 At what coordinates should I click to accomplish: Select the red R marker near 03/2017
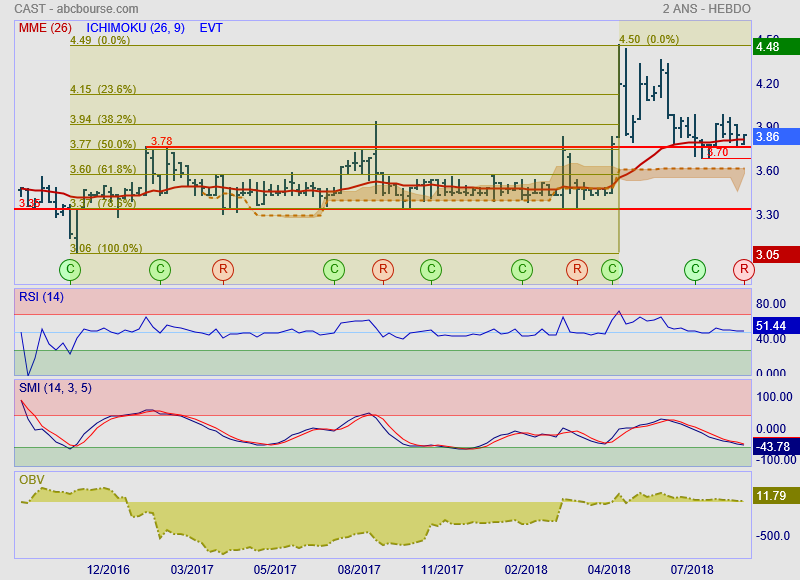(223, 269)
